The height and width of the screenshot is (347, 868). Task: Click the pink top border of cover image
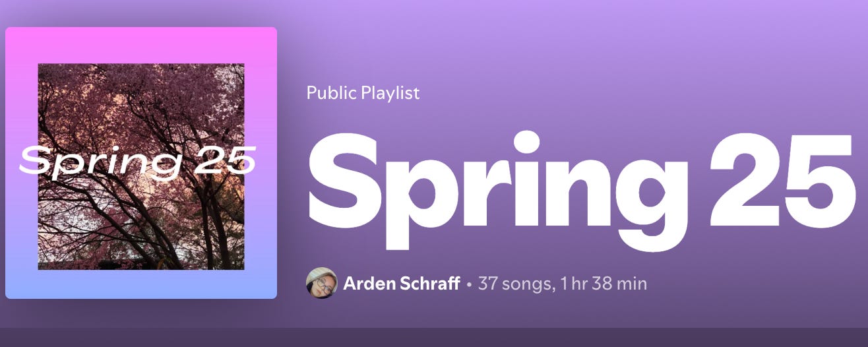point(141,45)
